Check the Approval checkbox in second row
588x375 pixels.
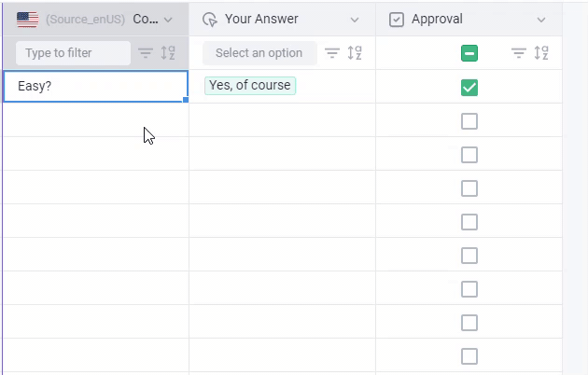pyautogui.click(x=469, y=121)
